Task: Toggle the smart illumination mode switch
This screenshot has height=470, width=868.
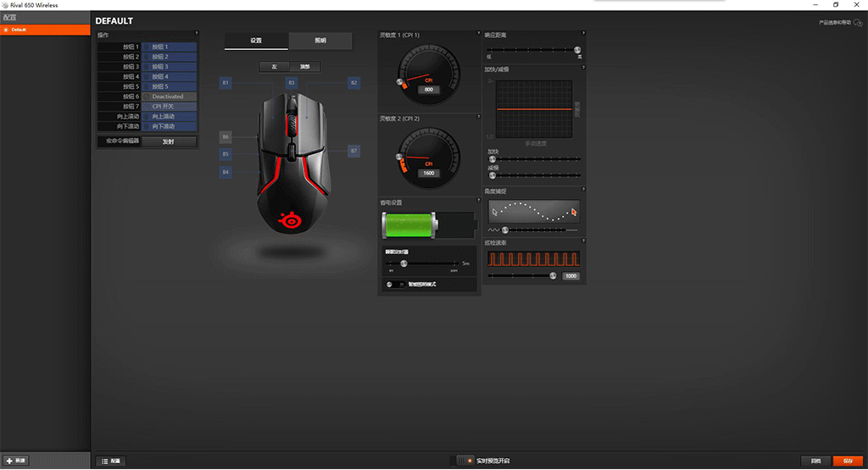Action: pos(395,285)
